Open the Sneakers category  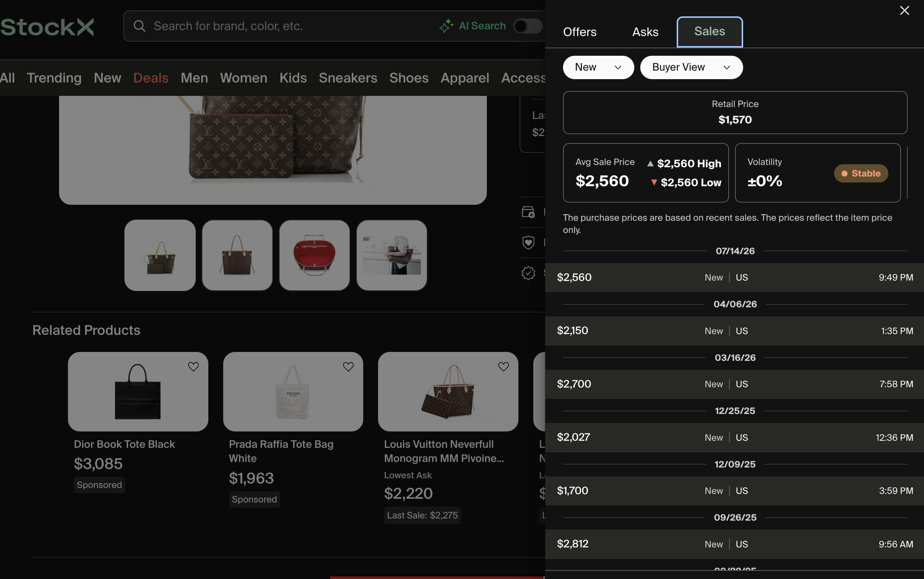tap(348, 78)
